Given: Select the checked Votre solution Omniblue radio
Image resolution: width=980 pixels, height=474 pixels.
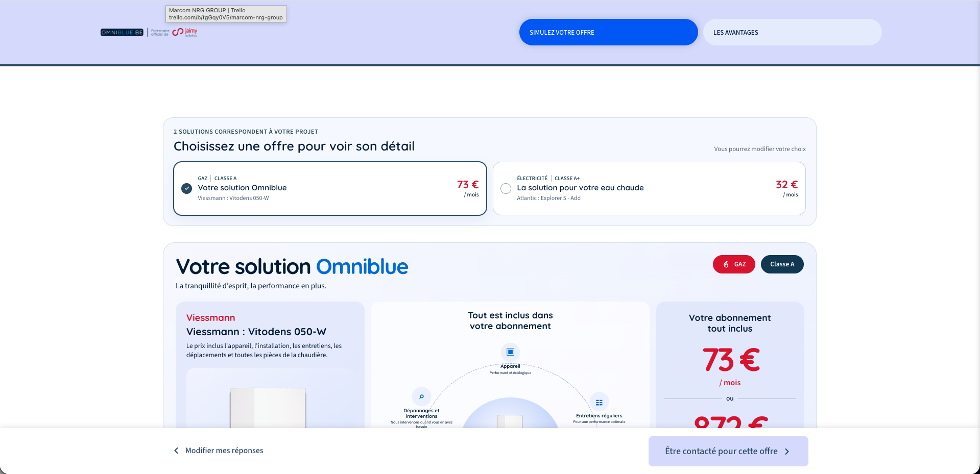Looking at the screenshot, I should pyautogui.click(x=187, y=188).
